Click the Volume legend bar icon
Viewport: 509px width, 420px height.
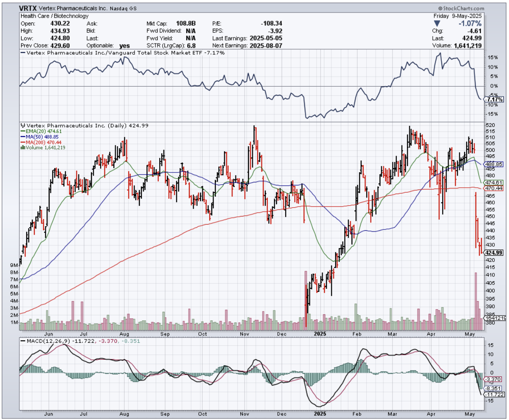pos(22,147)
